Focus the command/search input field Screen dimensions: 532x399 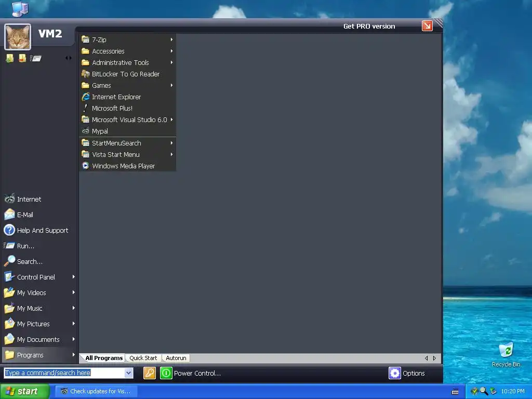tap(64, 373)
